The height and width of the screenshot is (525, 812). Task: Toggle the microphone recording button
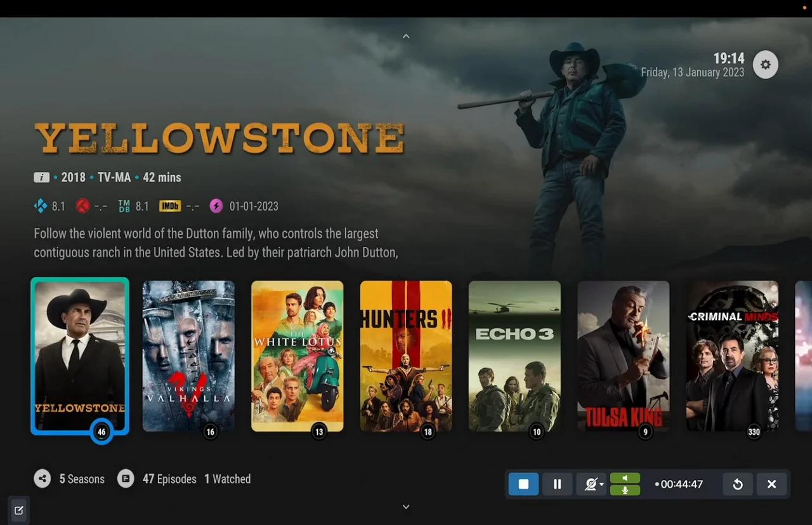(625, 490)
